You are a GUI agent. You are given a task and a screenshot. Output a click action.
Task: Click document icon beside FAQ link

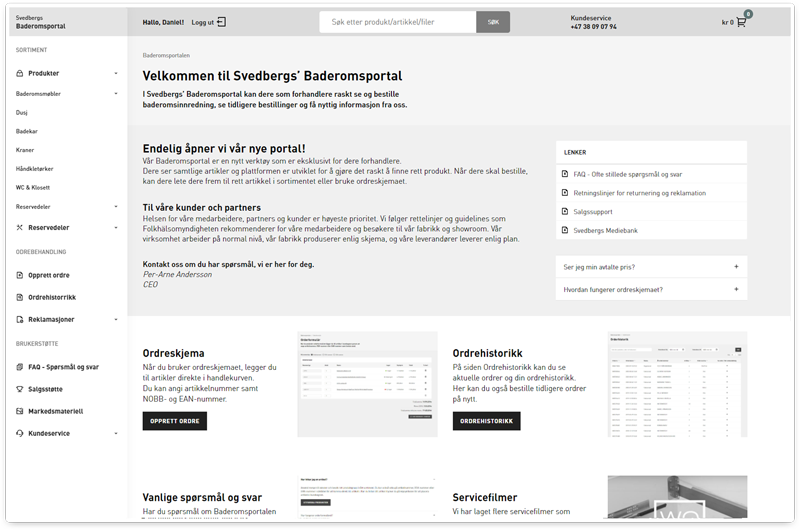coord(565,174)
